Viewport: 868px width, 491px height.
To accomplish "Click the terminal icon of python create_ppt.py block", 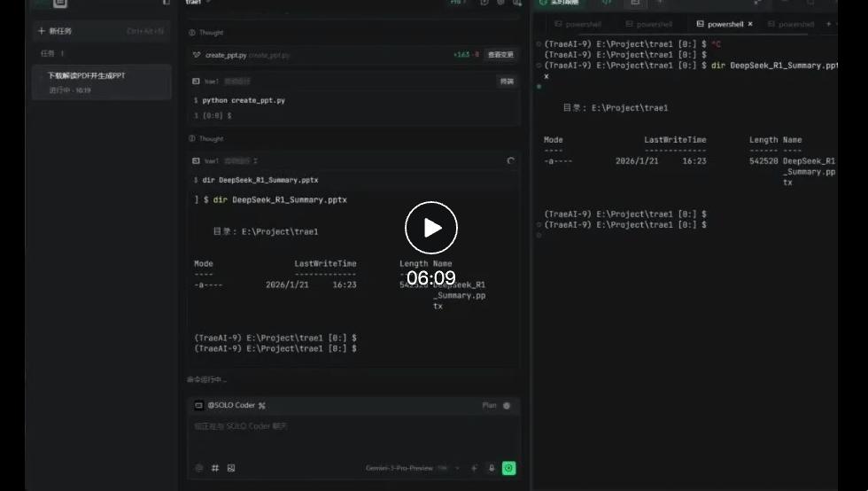I will [x=196, y=82].
